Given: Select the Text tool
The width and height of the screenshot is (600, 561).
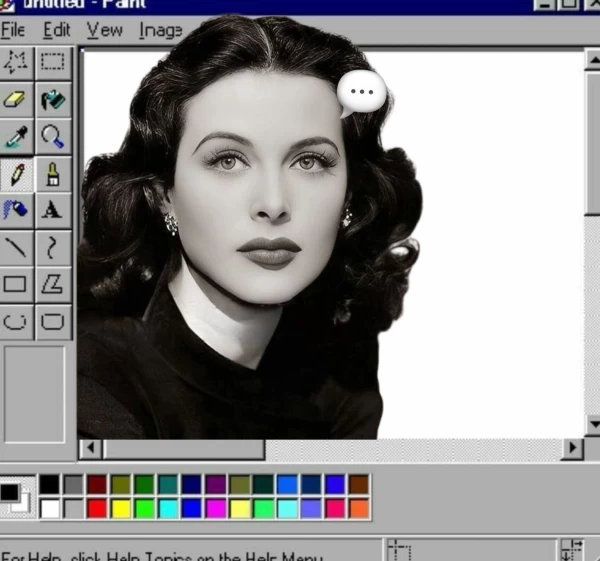Looking at the screenshot, I should (53, 210).
